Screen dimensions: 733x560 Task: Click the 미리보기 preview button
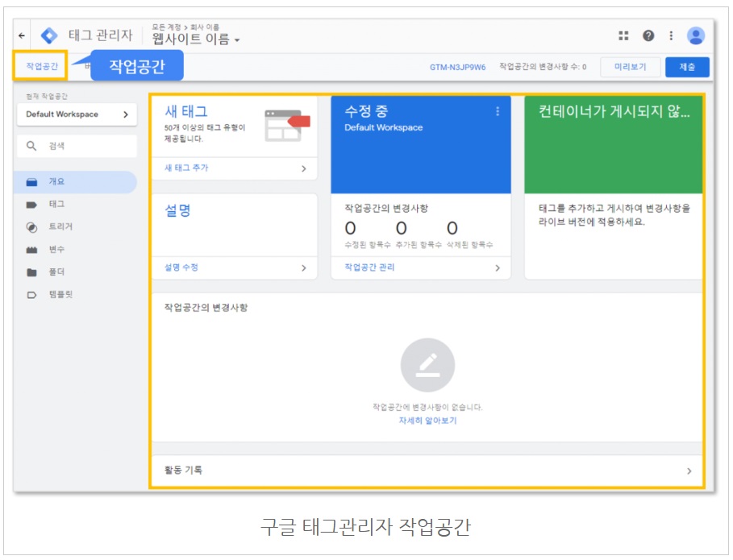(630, 67)
